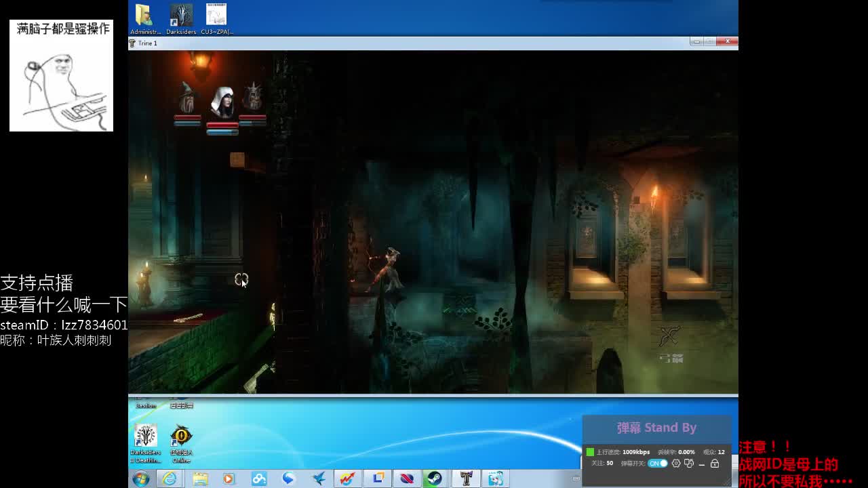Open the stock chart app in taskbar
Screen dimensions: 868x488
(x=348, y=479)
